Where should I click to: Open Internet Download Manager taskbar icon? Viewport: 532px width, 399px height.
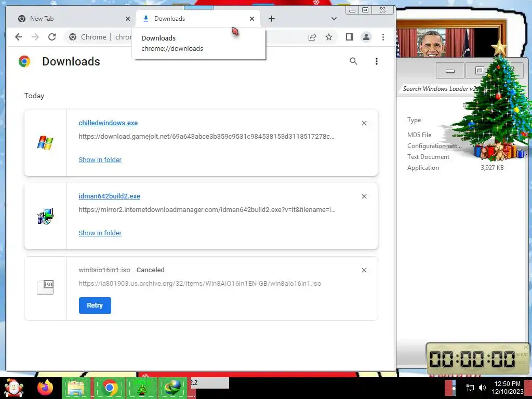click(x=172, y=388)
